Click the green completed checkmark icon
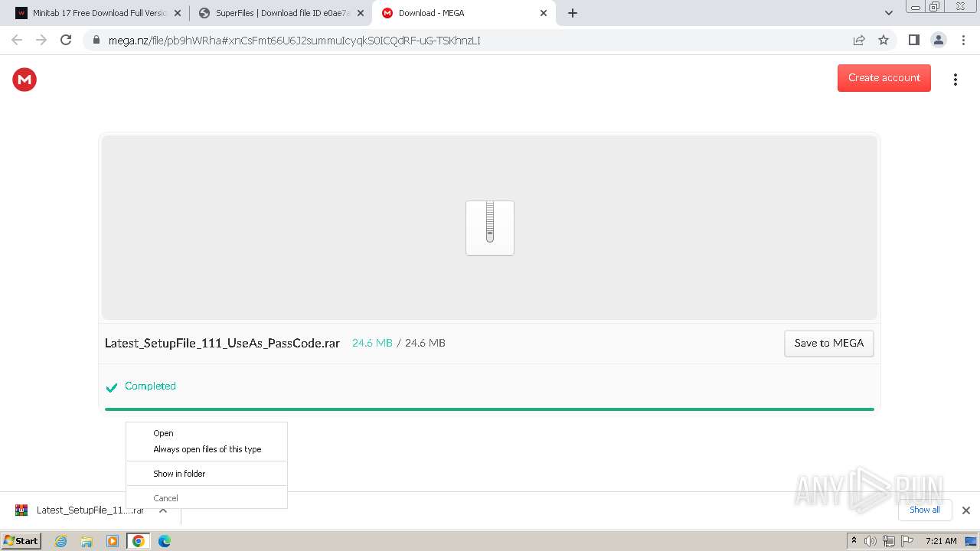The image size is (980, 551). [x=112, y=387]
